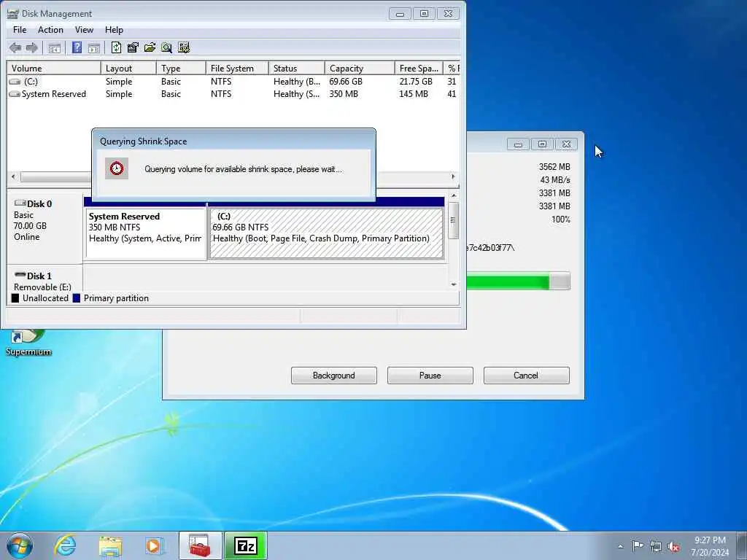Toggle the Show/Hide Console Tree toolbar icon

tap(54, 47)
